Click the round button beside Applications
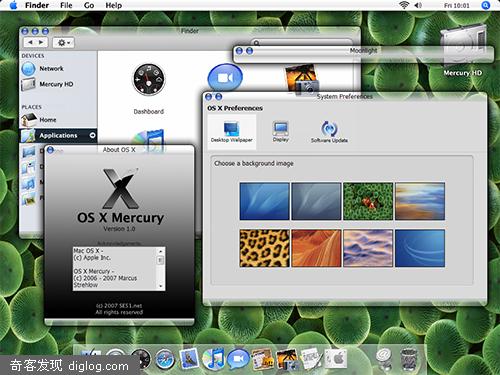 pos(92,135)
